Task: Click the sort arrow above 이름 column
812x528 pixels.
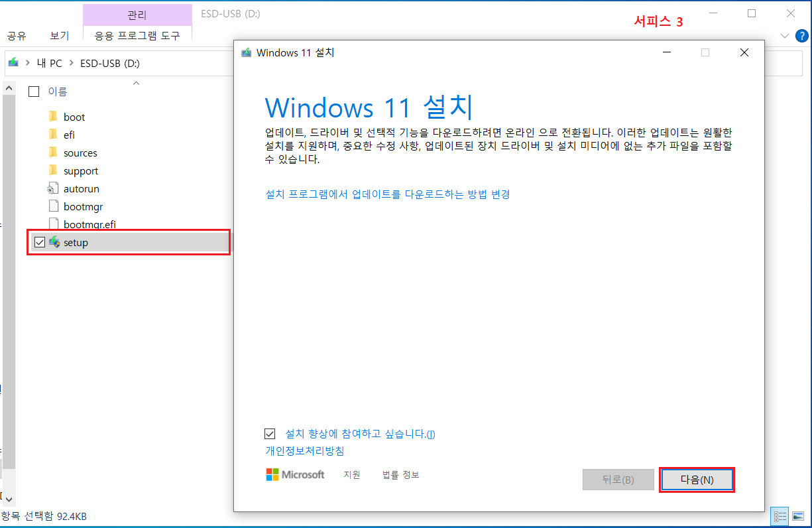Action: tap(136, 83)
